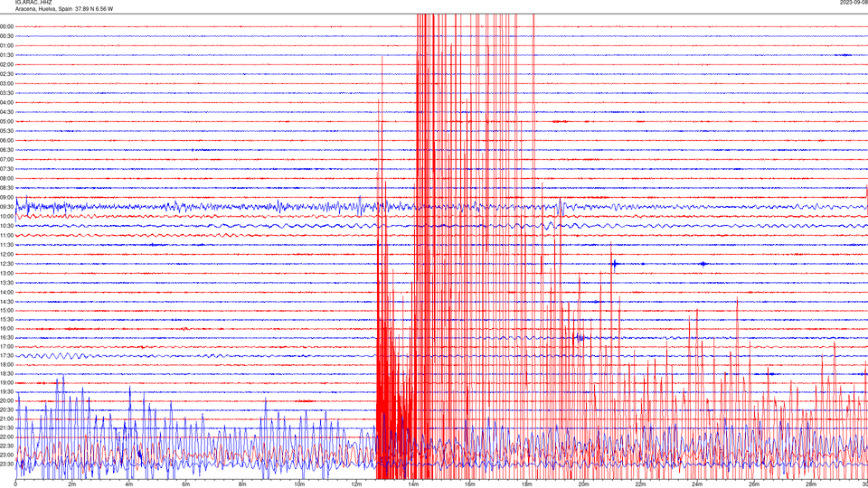868x488 pixels.
Task: Select the 08:30 trace time label
Action: pyautogui.click(x=6, y=188)
